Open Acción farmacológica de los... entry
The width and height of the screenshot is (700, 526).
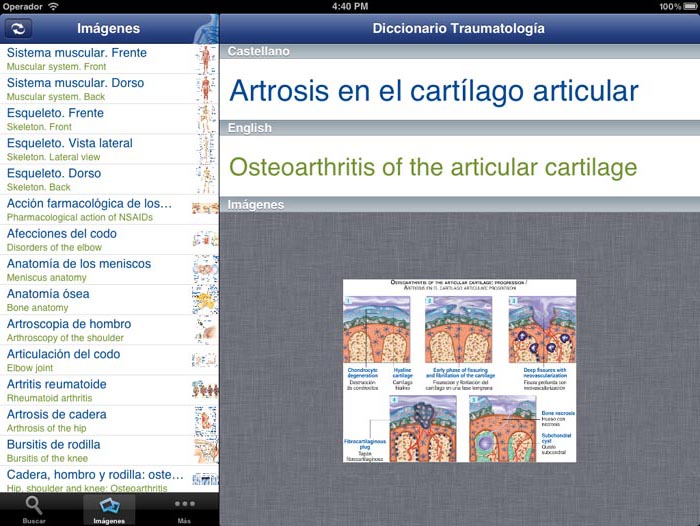coord(109,209)
